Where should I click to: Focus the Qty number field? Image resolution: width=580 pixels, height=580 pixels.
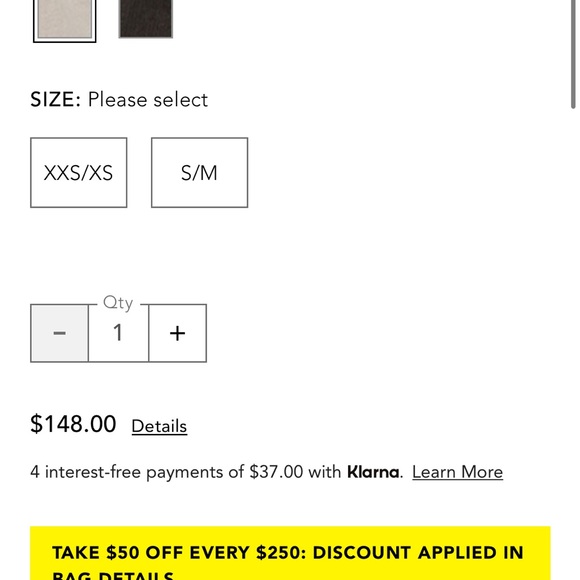[x=118, y=333]
